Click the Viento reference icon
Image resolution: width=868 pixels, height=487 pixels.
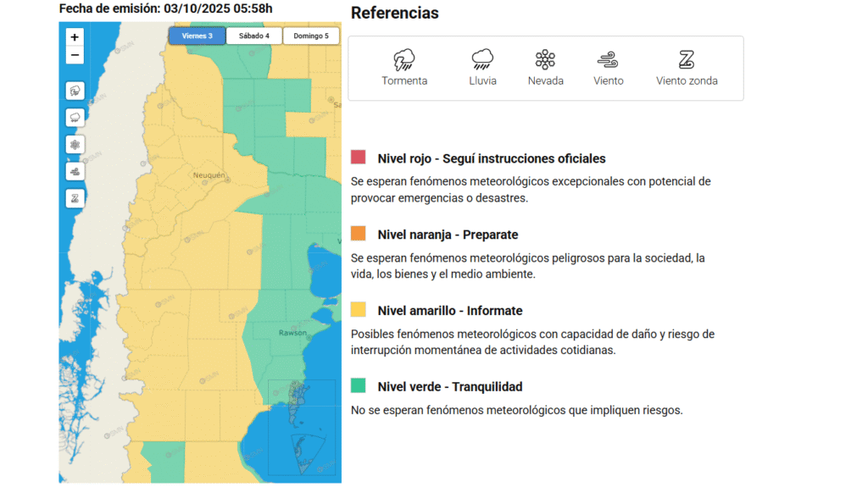(608, 59)
